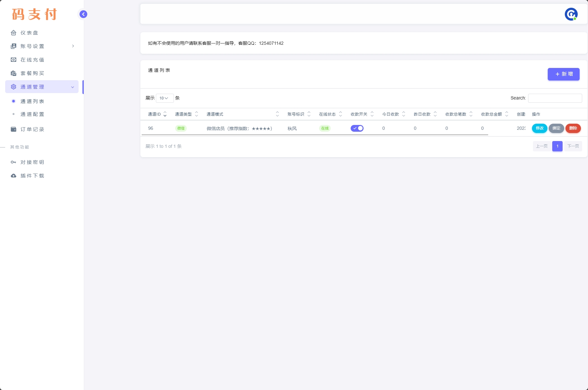Open the 展示 10 rows-per-page dropdown

pos(165,98)
